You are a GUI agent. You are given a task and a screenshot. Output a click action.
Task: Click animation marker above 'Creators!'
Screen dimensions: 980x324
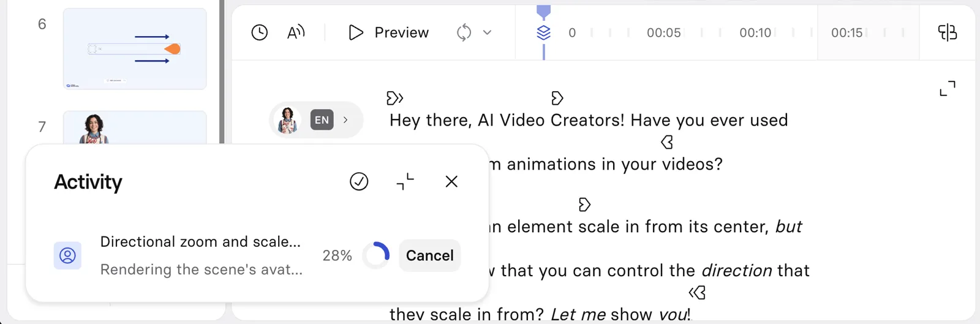pyautogui.click(x=557, y=98)
